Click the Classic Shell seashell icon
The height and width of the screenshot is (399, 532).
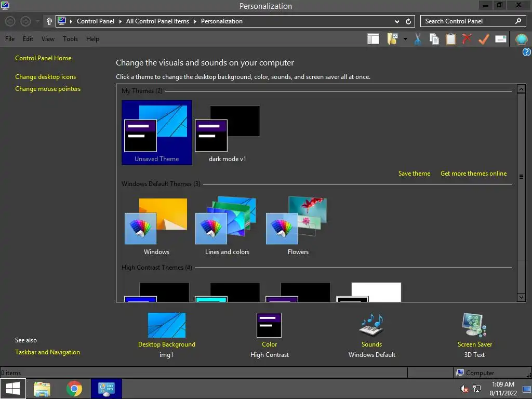click(x=522, y=39)
